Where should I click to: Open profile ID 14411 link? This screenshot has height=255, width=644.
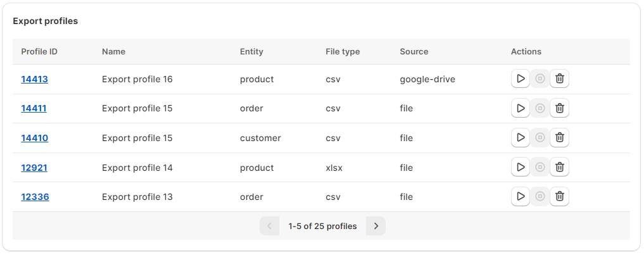click(34, 108)
